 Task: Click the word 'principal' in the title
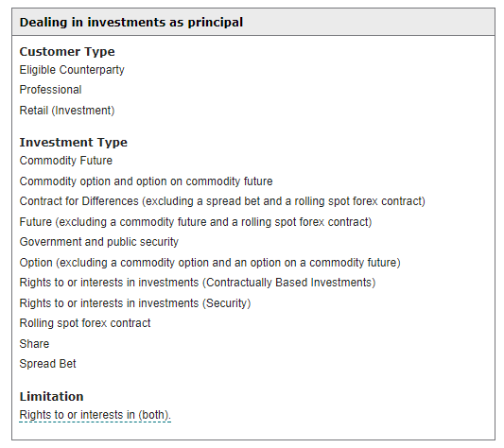point(216,23)
